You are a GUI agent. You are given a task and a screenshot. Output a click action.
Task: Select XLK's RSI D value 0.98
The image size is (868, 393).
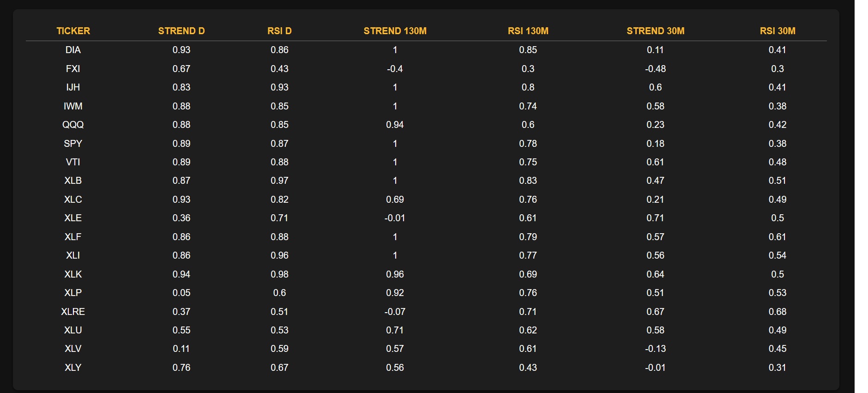[x=279, y=274]
